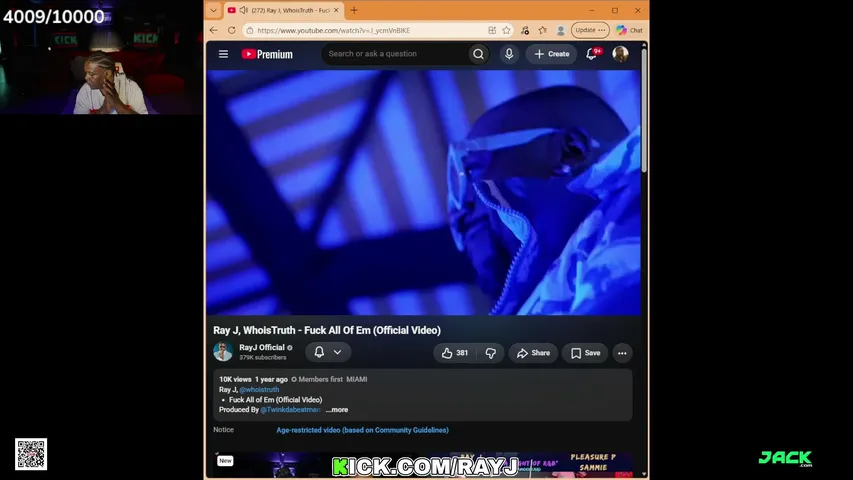Open the YouTube hamburger guide menu
The height and width of the screenshot is (480, 853).
(x=223, y=54)
